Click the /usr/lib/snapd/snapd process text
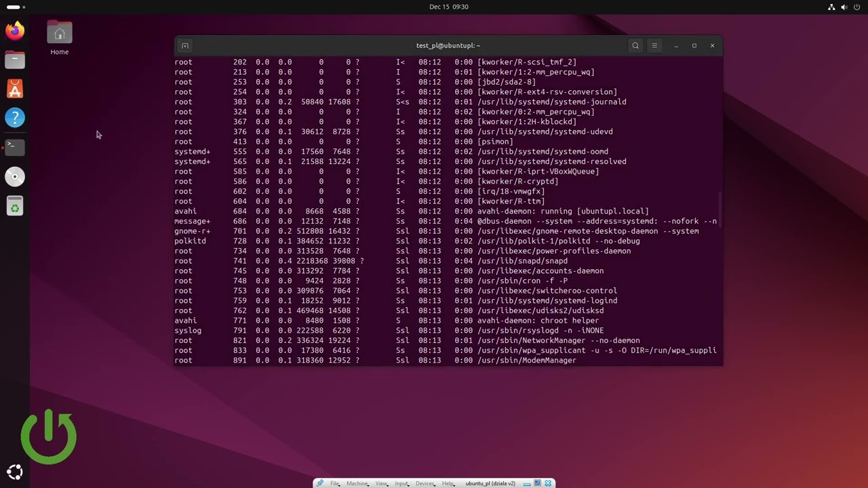Screen dimensions: 868x488 tap(522, 261)
